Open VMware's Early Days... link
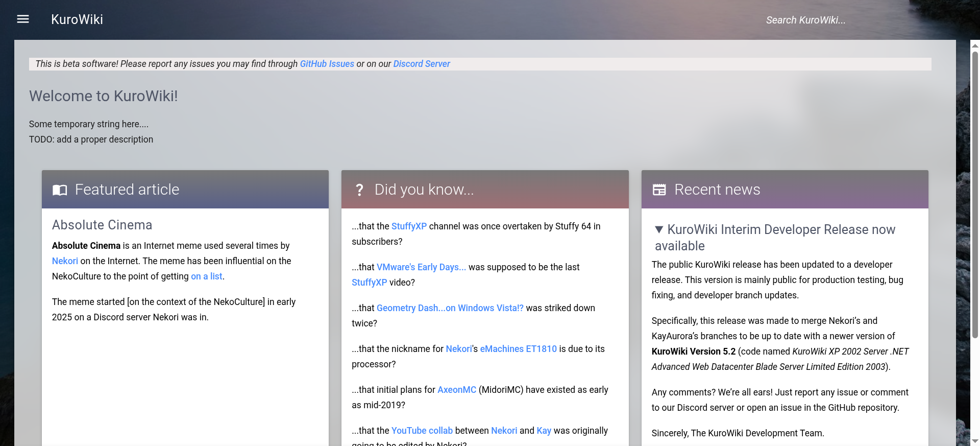The height and width of the screenshot is (446, 980). [x=421, y=267]
